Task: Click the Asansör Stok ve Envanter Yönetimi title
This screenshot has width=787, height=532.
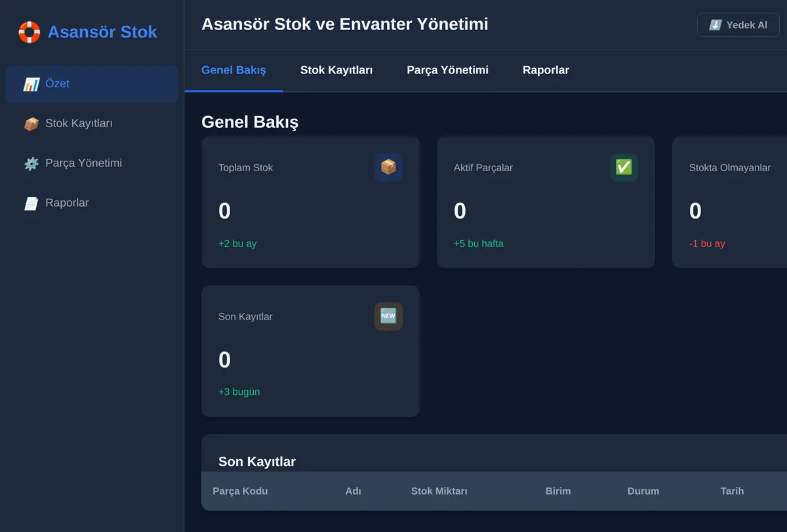Action: (345, 24)
